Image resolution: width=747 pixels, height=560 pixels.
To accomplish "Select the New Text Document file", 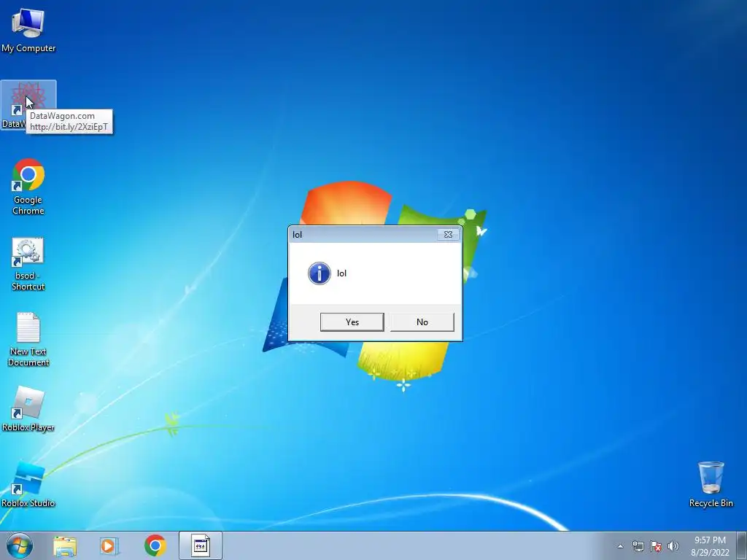I will [28, 339].
